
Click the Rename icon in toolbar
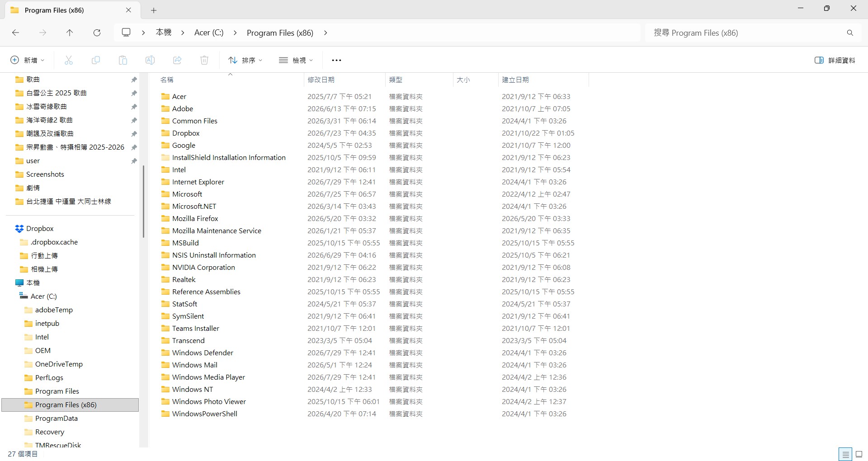tap(150, 60)
